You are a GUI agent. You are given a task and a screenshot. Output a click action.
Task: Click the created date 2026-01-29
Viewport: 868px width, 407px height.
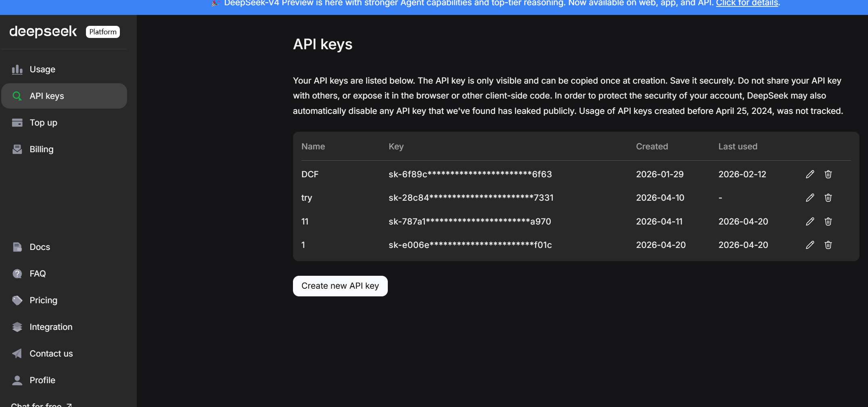click(x=660, y=174)
